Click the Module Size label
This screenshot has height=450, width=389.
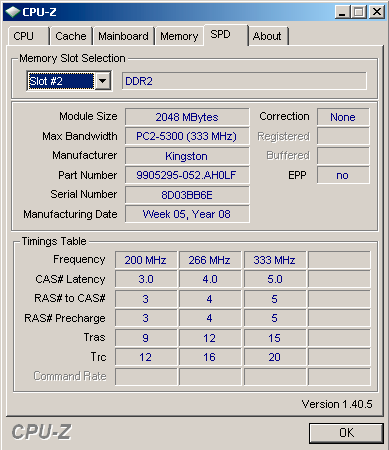pos(88,116)
